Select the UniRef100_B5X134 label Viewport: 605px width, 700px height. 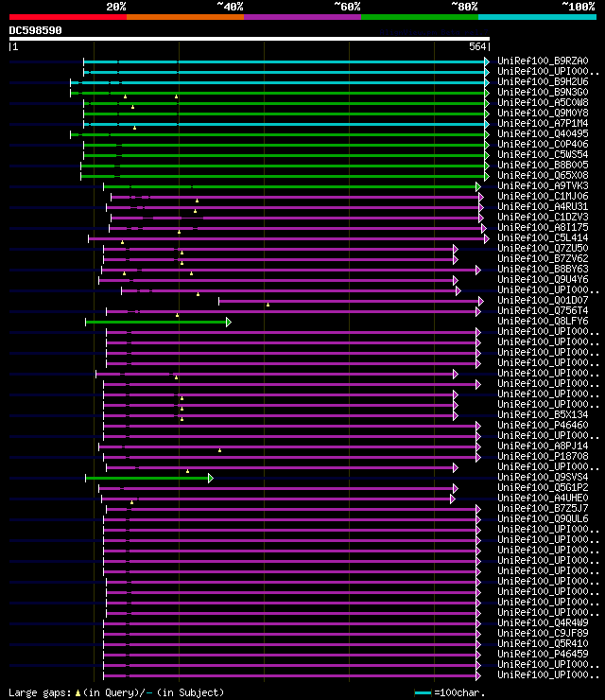click(543, 414)
